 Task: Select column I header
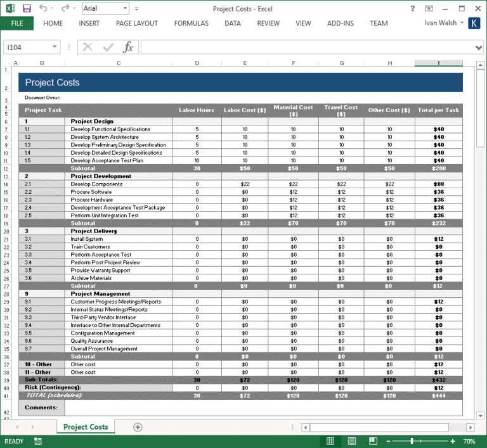[x=439, y=63]
